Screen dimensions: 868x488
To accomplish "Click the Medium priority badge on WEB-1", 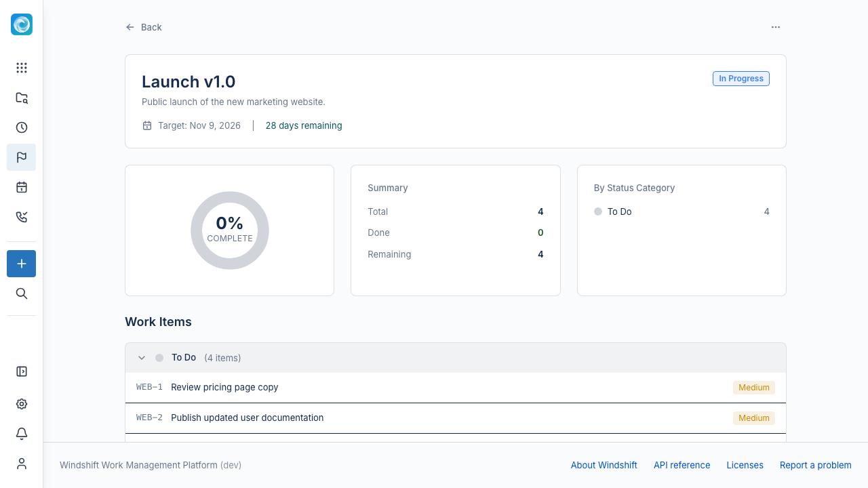I will click(754, 388).
